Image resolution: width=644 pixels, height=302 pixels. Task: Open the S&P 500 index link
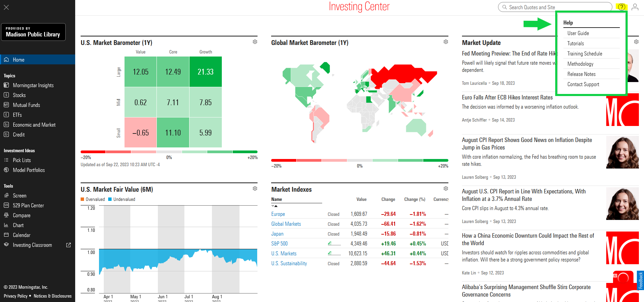[279, 244]
